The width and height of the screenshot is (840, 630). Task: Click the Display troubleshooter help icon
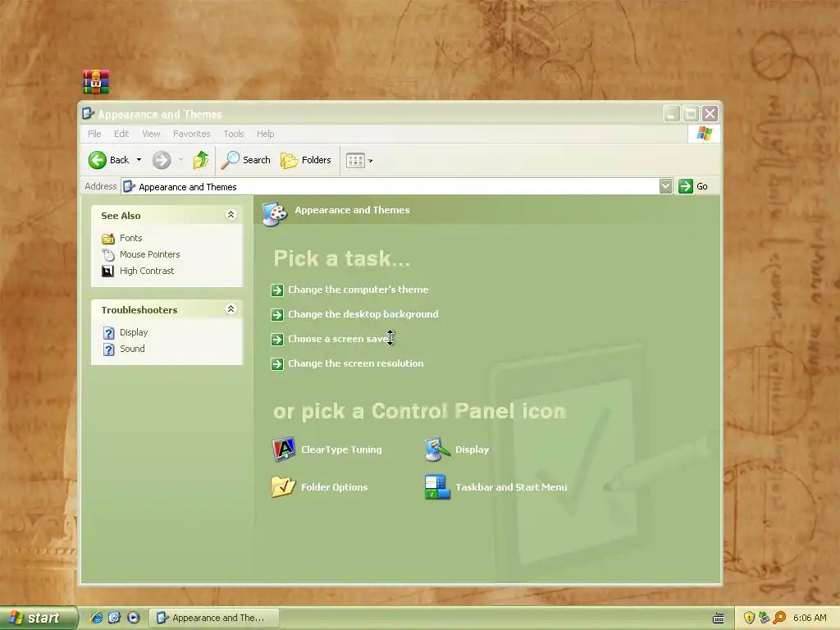point(109,333)
